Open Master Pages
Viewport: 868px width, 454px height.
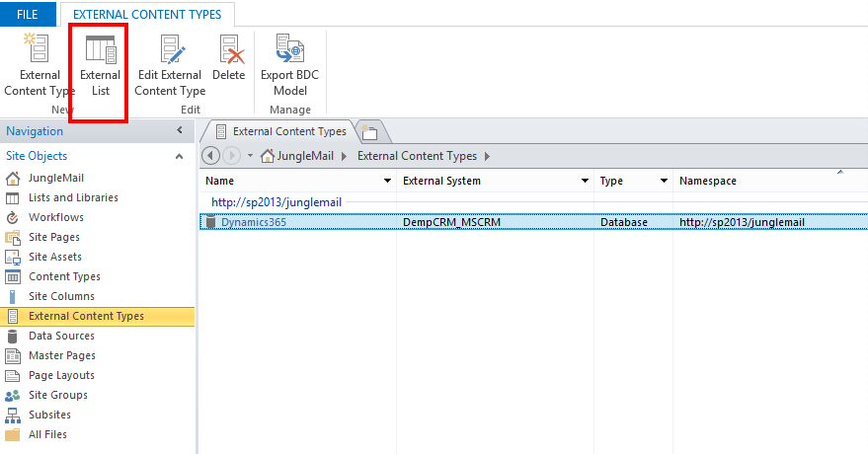click(62, 355)
